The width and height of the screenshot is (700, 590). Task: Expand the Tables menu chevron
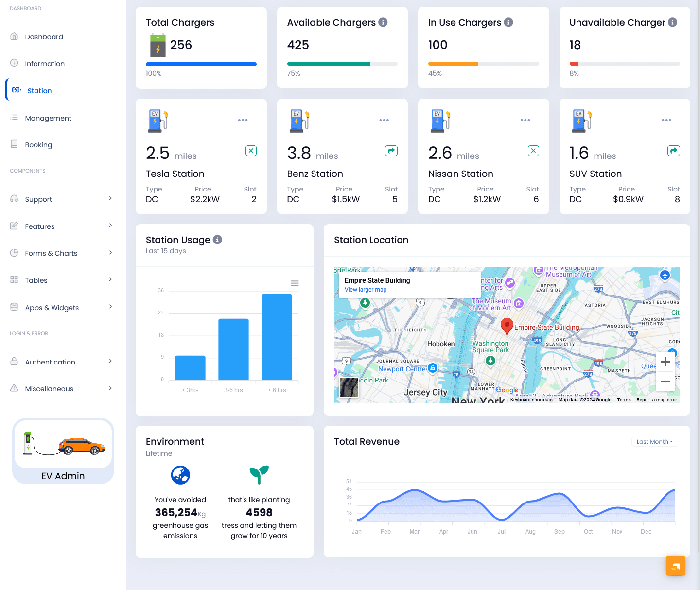pyautogui.click(x=110, y=279)
